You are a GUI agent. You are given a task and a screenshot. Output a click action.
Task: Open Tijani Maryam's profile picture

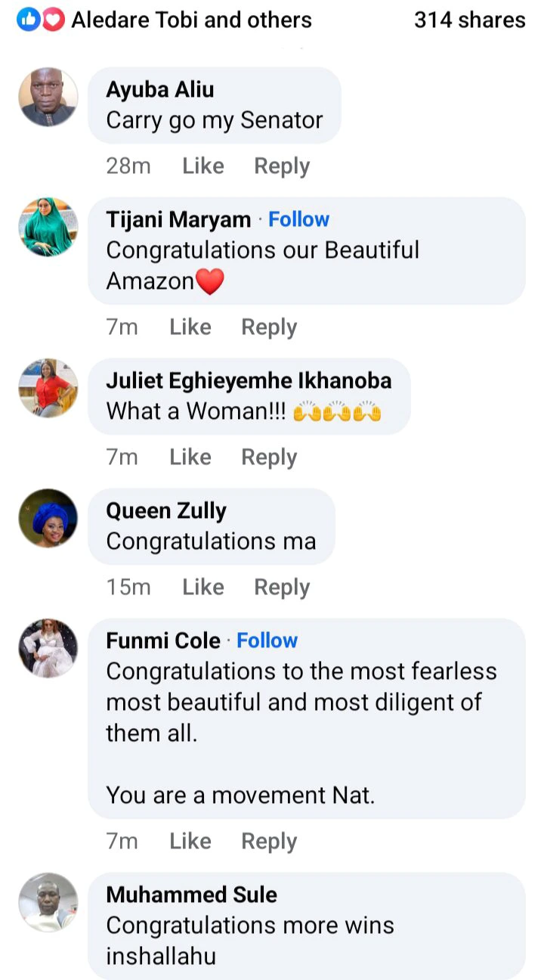(48, 227)
